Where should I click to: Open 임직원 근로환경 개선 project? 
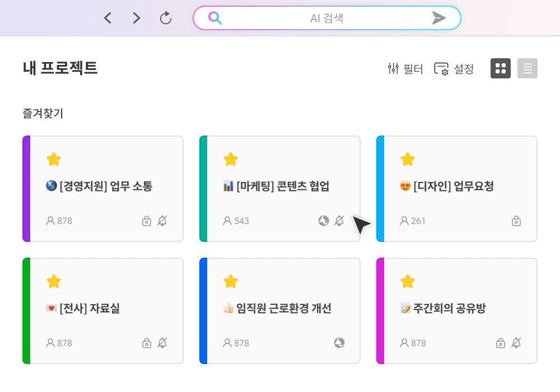pyautogui.click(x=279, y=311)
